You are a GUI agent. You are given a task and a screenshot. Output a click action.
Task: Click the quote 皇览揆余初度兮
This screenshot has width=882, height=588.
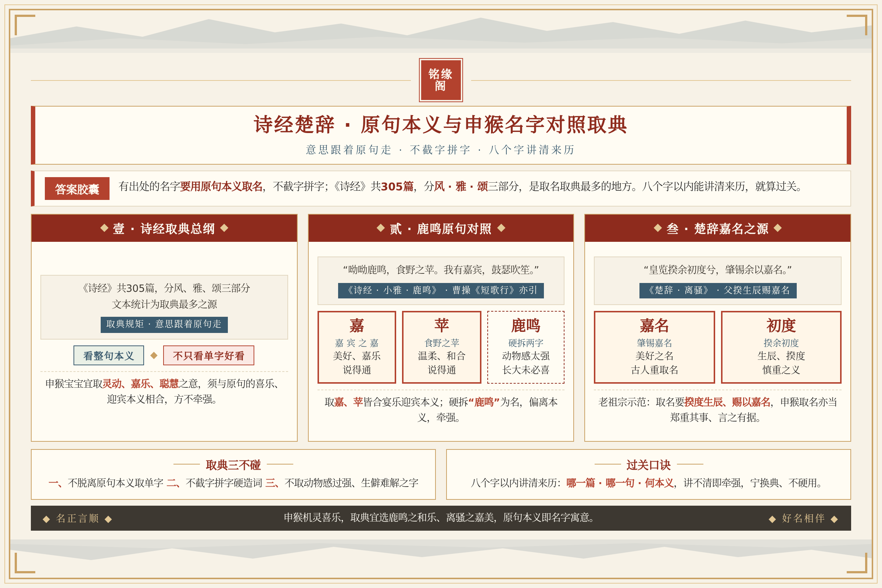click(717, 270)
